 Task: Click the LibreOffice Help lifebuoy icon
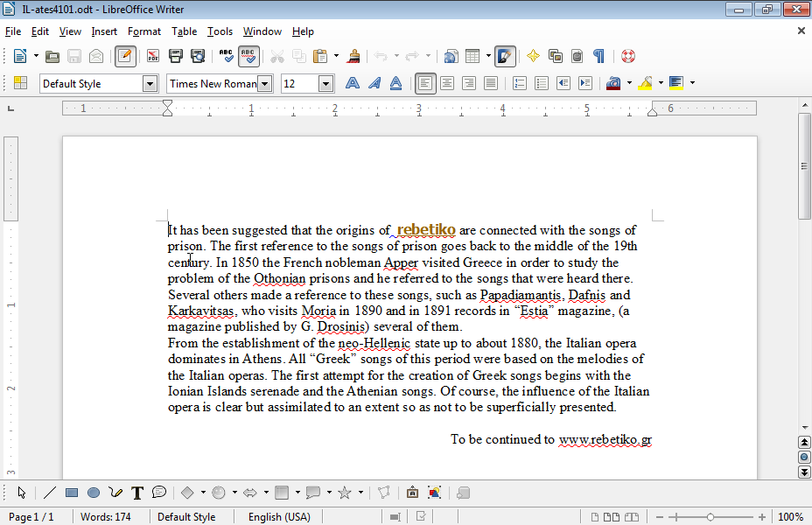tap(627, 56)
